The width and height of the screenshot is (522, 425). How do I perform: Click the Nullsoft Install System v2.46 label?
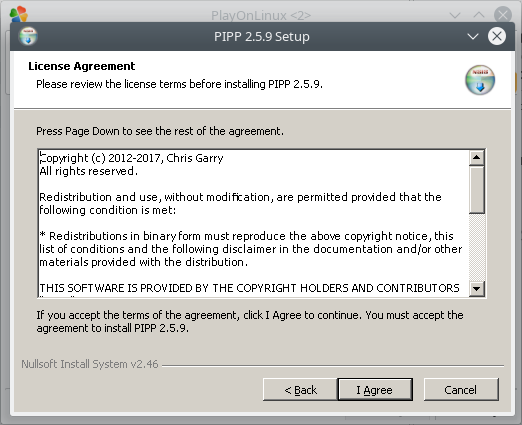pyautogui.click(x=90, y=364)
